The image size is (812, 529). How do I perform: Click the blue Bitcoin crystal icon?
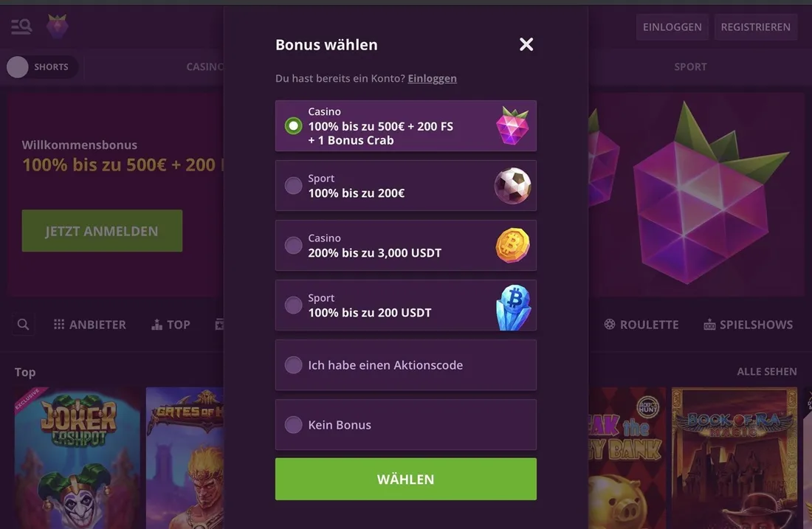[513, 307]
